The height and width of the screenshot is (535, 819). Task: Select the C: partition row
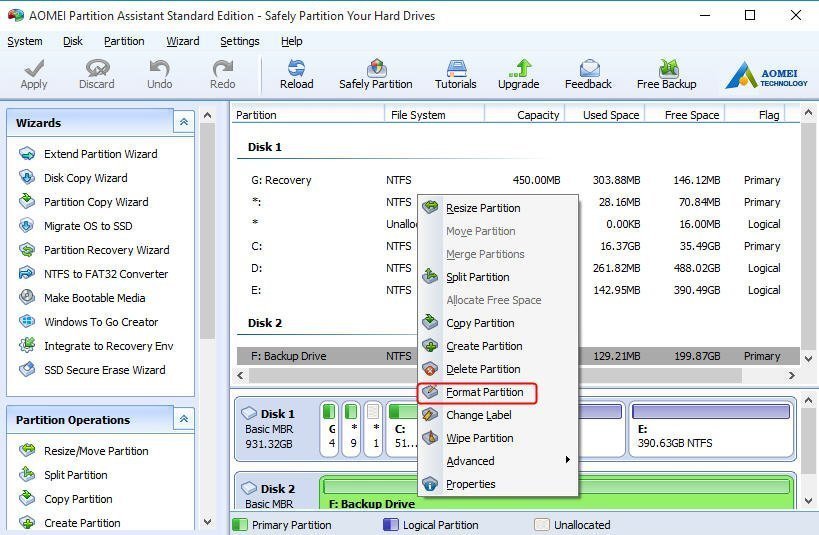518,246
